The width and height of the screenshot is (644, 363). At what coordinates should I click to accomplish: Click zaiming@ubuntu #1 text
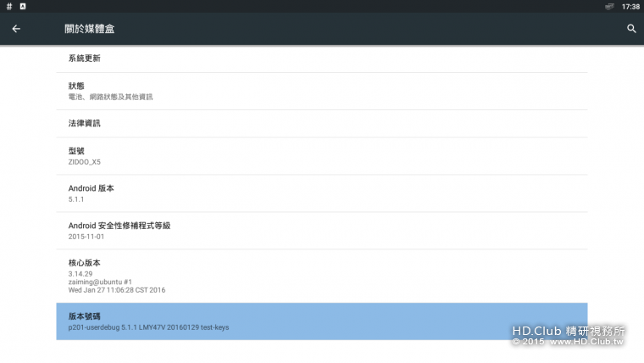(x=100, y=282)
